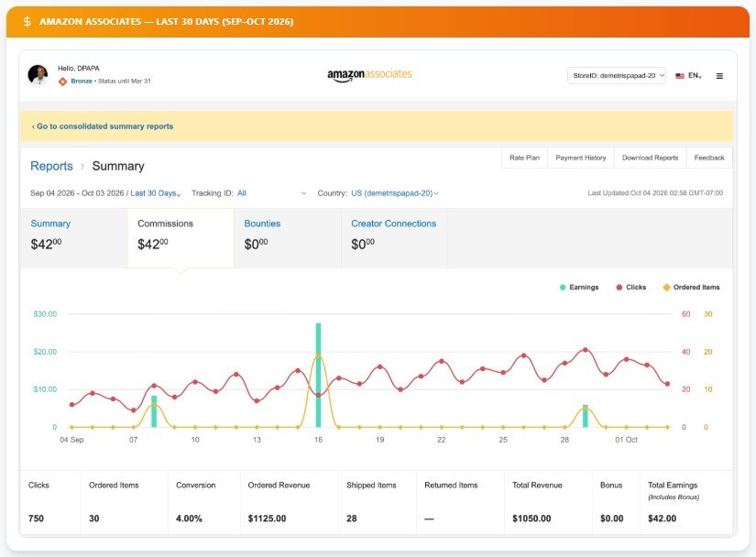Image resolution: width=756 pixels, height=557 pixels.
Task: Toggle the Clicks legend series
Action: (631, 287)
